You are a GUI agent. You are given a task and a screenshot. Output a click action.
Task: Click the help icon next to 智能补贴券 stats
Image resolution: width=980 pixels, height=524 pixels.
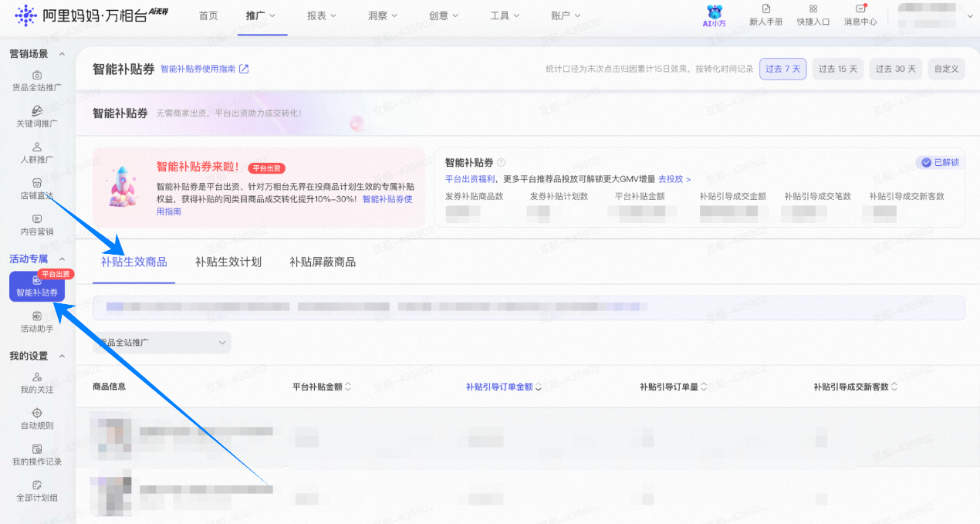coord(502,162)
